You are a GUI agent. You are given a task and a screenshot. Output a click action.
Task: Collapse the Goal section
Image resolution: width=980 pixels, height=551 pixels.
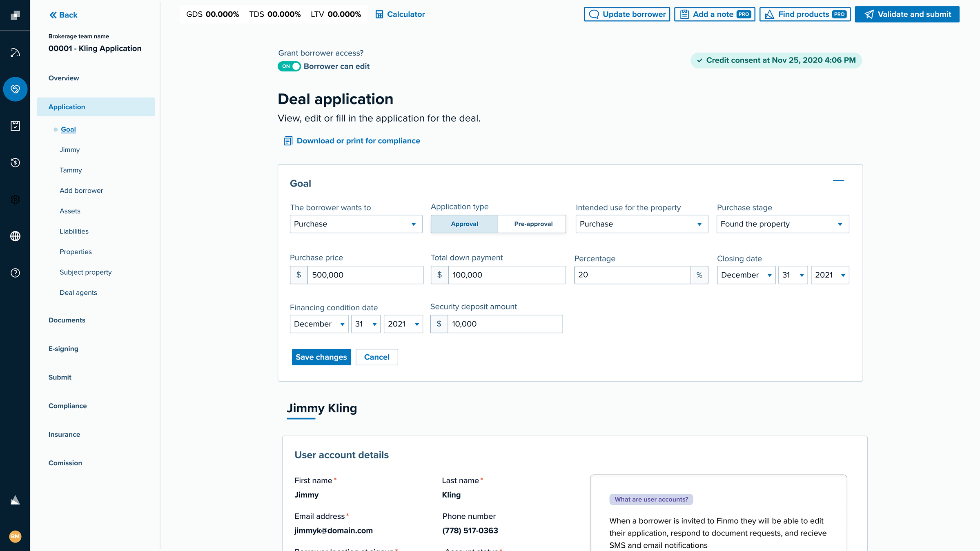838,180
